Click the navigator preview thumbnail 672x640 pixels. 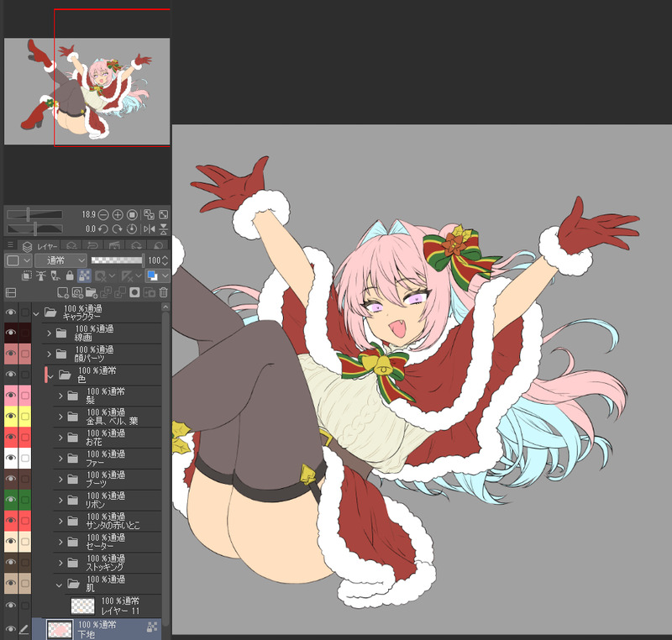click(x=87, y=92)
